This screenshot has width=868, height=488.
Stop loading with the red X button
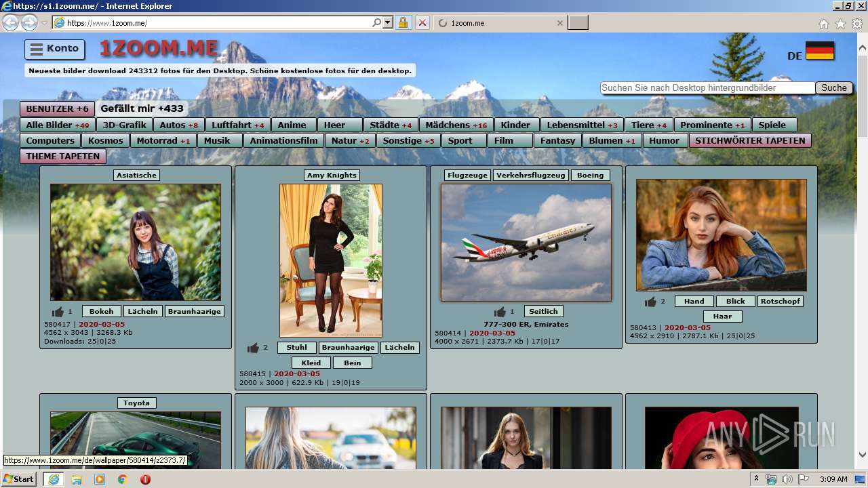422,23
